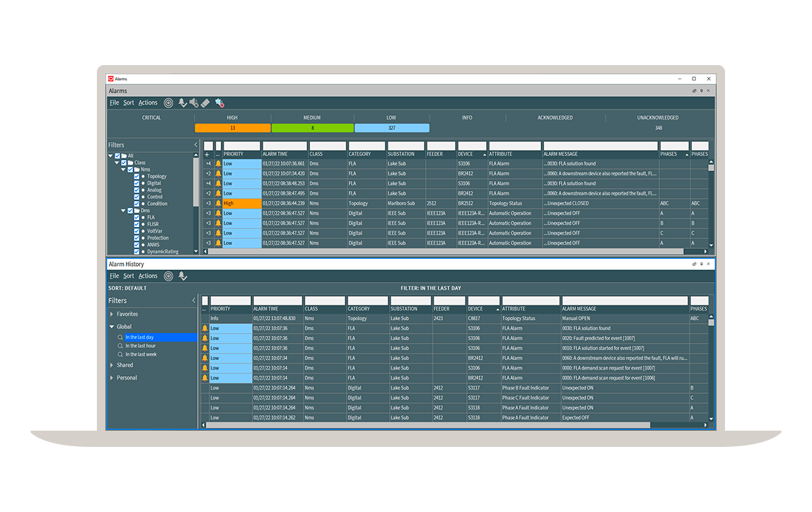The height and width of the screenshot is (512, 812).
Task: Uncheck the 'VoltVar' filter checkbox
Action: click(137, 231)
